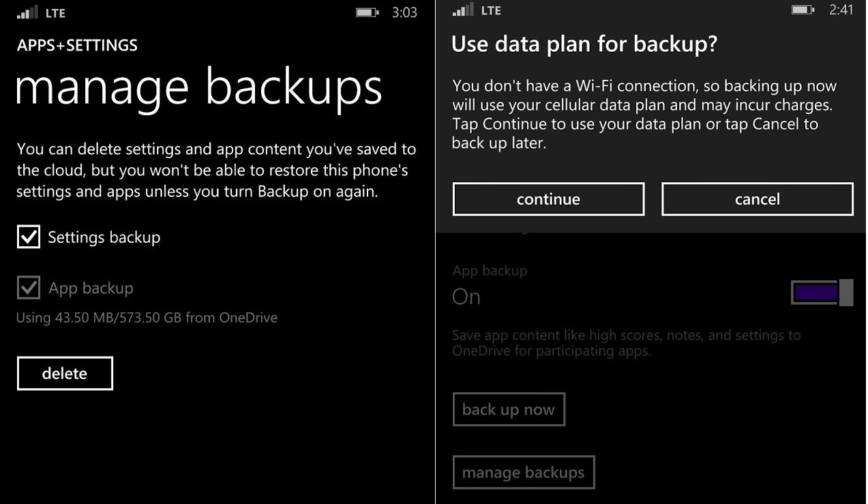Cancel the data plan backup dialog
Viewport: 868px width, 504px height.
pyautogui.click(x=757, y=199)
